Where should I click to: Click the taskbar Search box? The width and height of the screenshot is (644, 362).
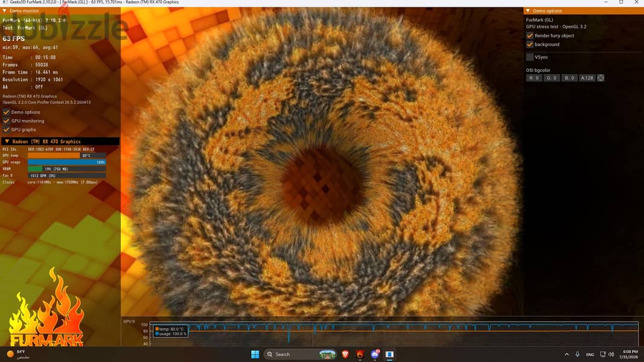(x=300, y=354)
